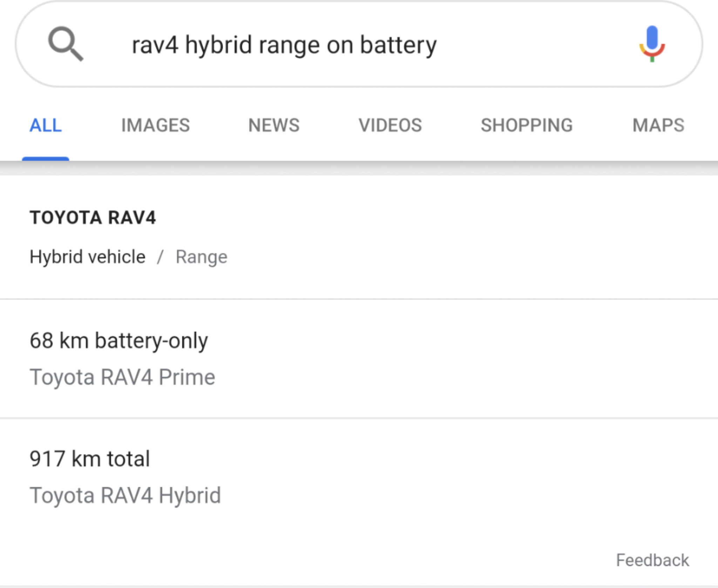Open the SHOPPING tab
Viewport: 718px width, 588px height.
[527, 125]
